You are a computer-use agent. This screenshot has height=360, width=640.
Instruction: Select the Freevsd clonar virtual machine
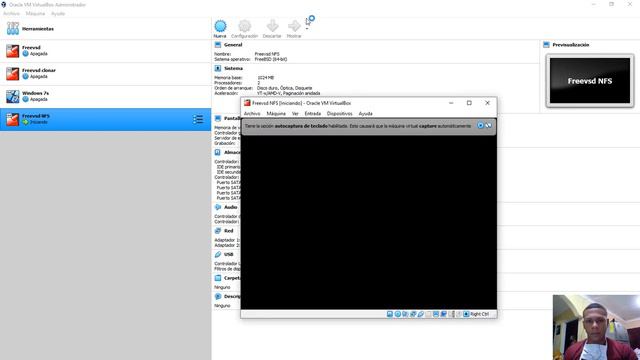[x=106, y=74]
